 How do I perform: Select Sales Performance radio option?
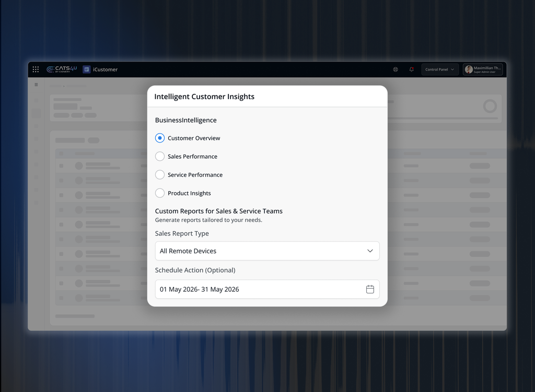160,157
